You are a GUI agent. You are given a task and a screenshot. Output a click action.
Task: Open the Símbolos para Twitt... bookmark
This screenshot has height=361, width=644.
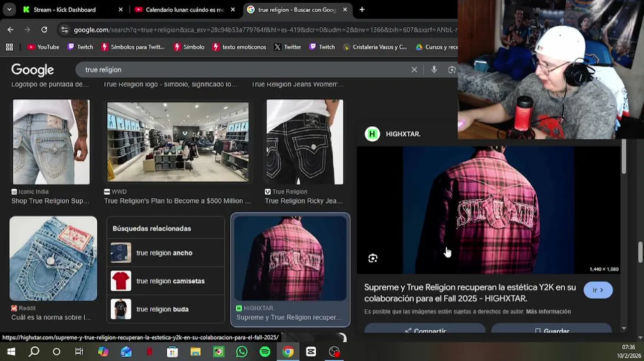[x=133, y=47]
